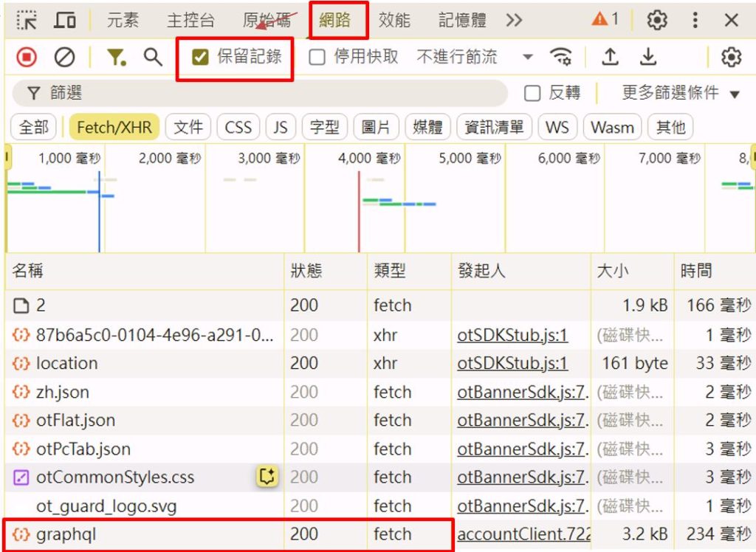Click the inspect element picker icon
The height and width of the screenshot is (552, 756).
click(x=27, y=20)
